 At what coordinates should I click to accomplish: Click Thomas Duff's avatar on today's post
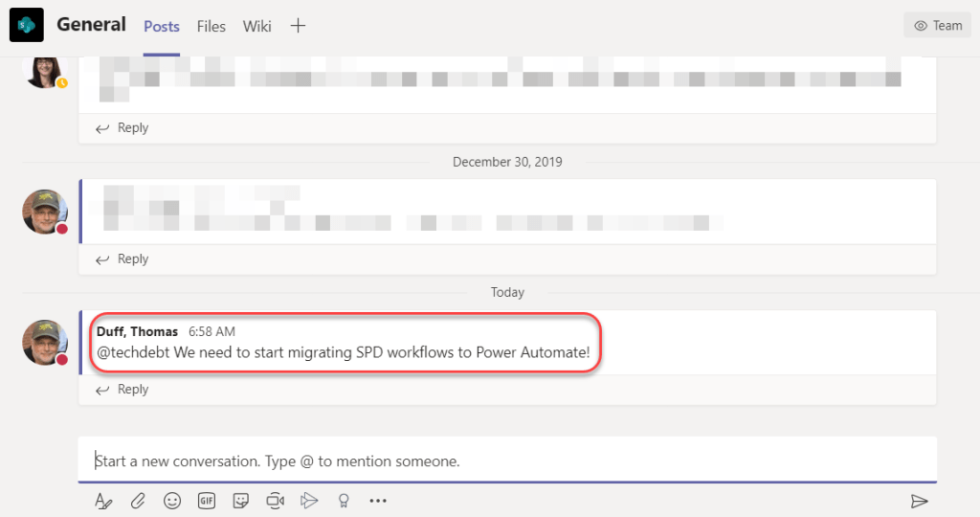pyautogui.click(x=45, y=343)
